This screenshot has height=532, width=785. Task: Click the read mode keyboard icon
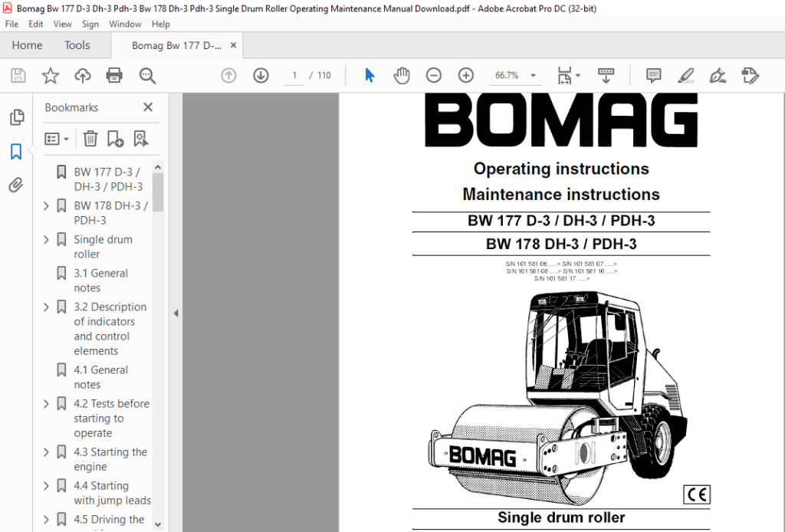[606, 76]
